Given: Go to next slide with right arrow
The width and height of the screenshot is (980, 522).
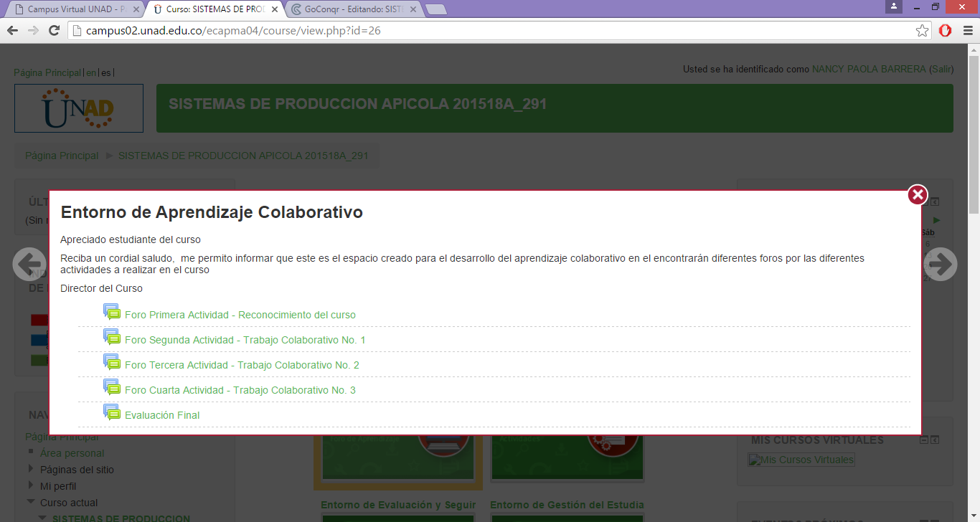Looking at the screenshot, I should coord(940,264).
